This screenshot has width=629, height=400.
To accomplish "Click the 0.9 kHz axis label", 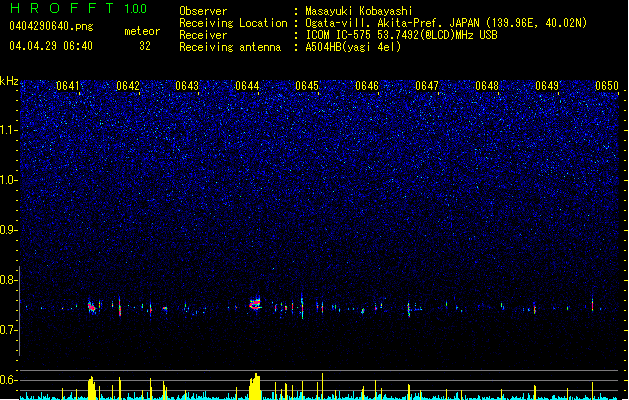I will (9, 230).
